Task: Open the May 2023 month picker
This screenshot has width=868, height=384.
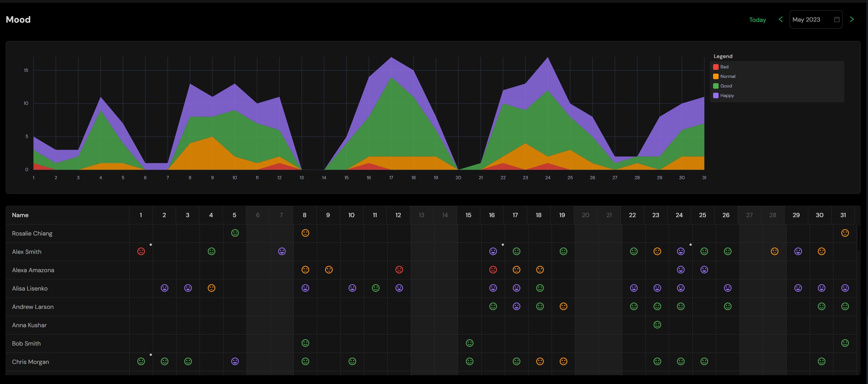Action: [x=816, y=20]
